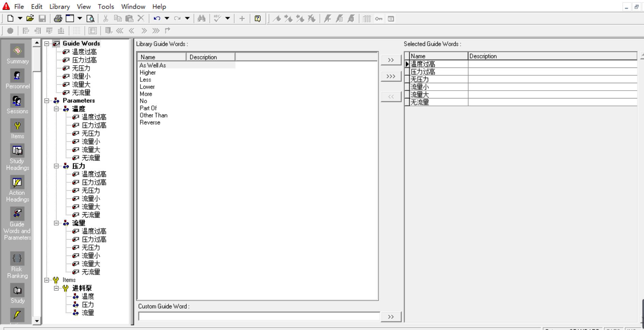Image resolution: width=644 pixels, height=330 pixels.
Task: Open Study Headings in the sidebar
Action: pos(17,158)
